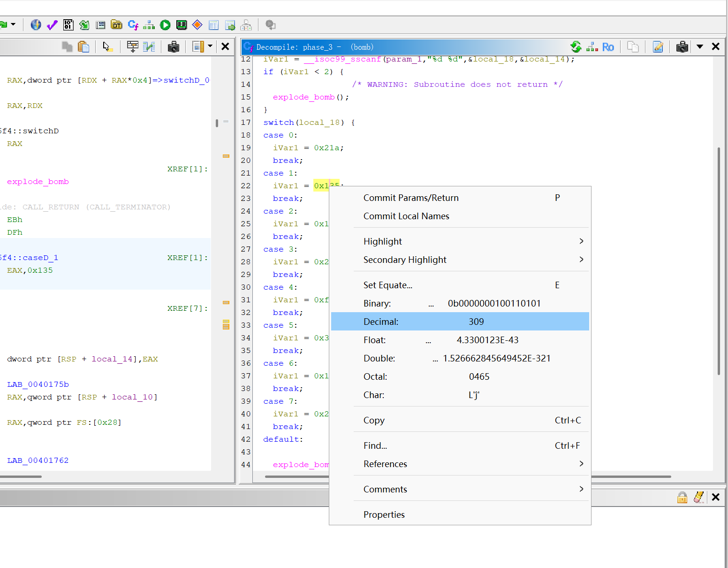Take a Listing snapshot with camera icon

tap(174, 46)
